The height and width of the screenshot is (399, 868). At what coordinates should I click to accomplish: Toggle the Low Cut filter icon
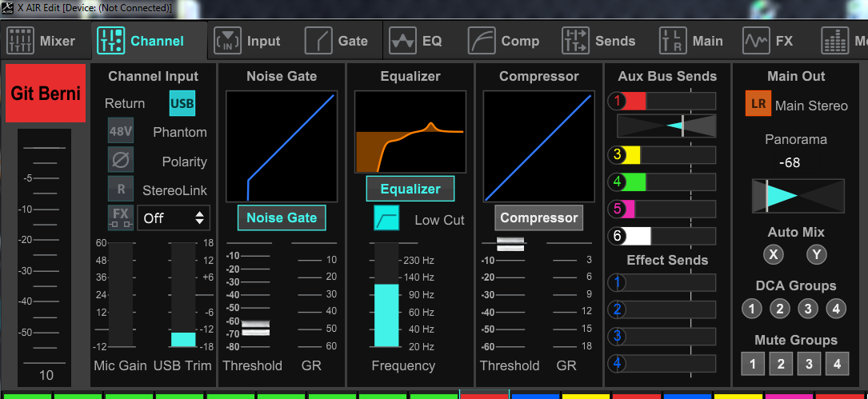point(386,218)
